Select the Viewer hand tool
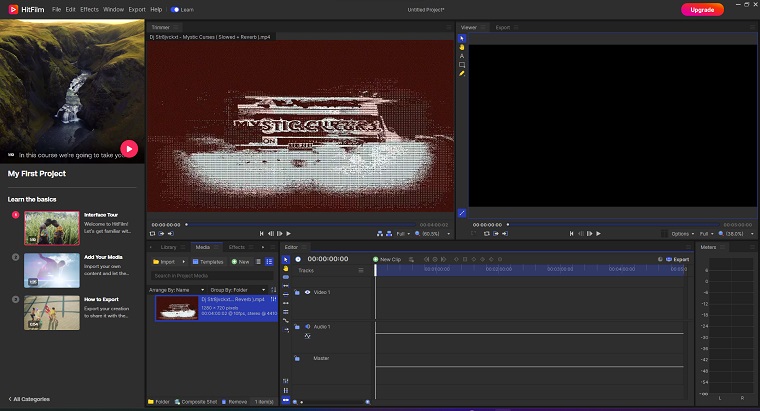Viewport: 760px width, 411px height. tap(462, 47)
